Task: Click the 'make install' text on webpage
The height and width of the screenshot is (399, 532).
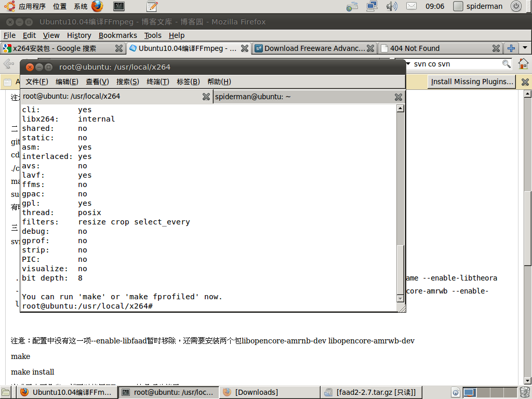Action: tap(33, 372)
